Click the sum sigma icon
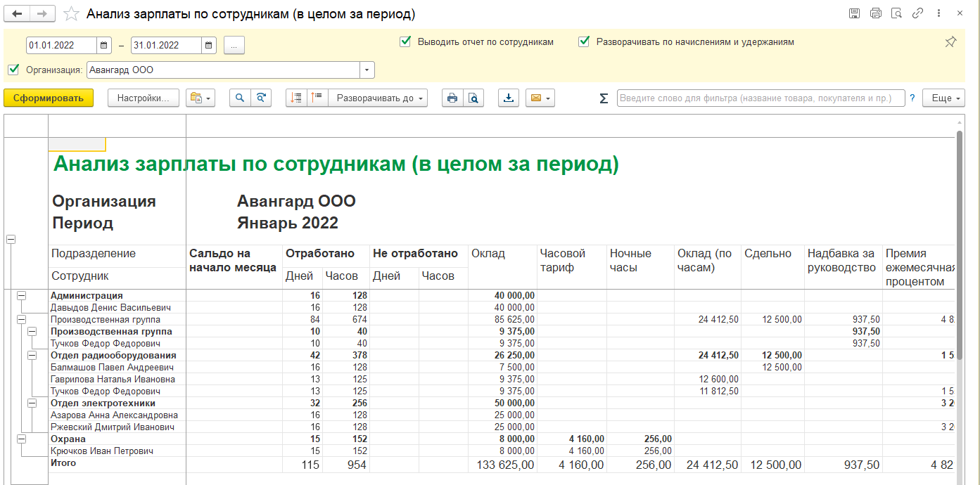This screenshot has width=980, height=485. (604, 98)
